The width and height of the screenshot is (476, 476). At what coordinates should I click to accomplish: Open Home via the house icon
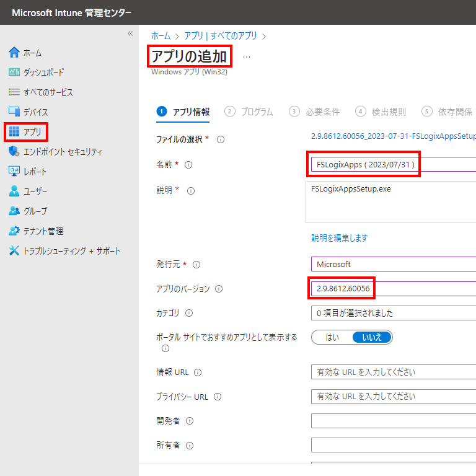pyautogui.click(x=14, y=52)
